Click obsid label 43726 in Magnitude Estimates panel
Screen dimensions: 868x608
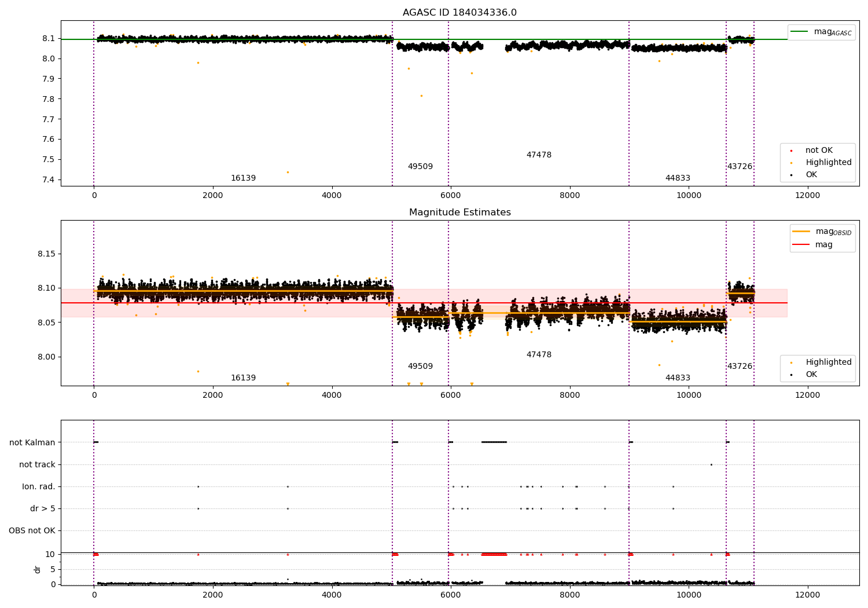(740, 366)
